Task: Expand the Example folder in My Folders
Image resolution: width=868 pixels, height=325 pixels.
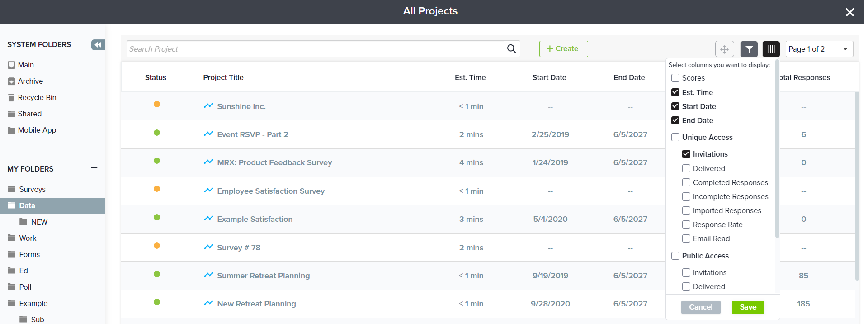Action: pyautogui.click(x=33, y=303)
